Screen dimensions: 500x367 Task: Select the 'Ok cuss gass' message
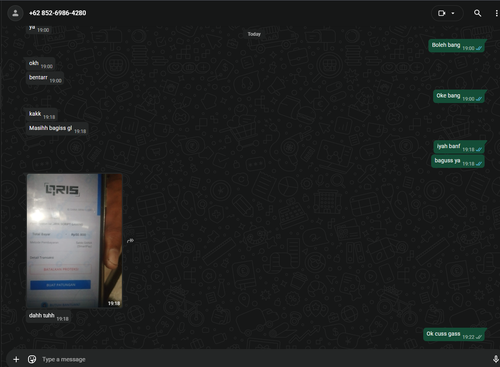pos(454,334)
